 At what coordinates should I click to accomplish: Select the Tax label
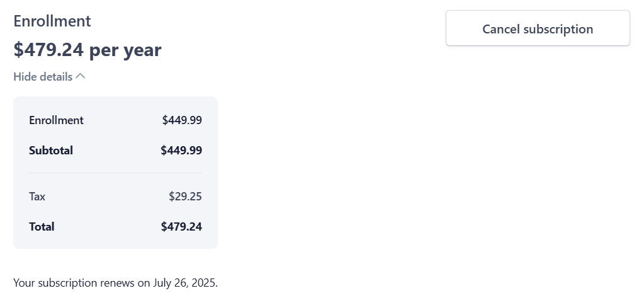(37, 197)
